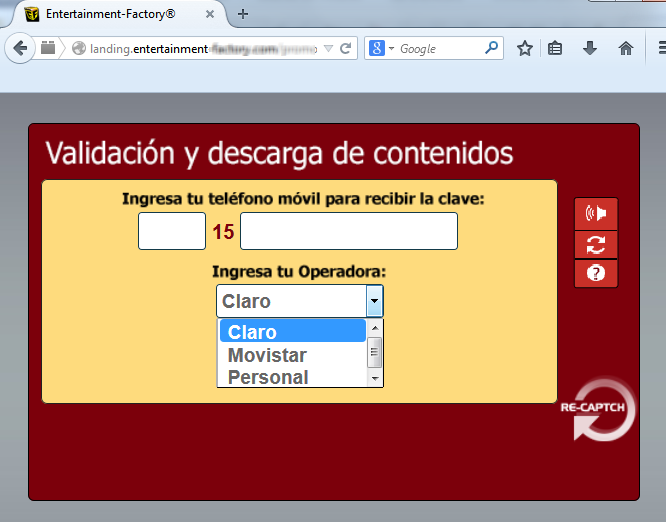Open the Firefox hamburger menu
666x522 pixels.
pyautogui.click(x=658, y=48)
